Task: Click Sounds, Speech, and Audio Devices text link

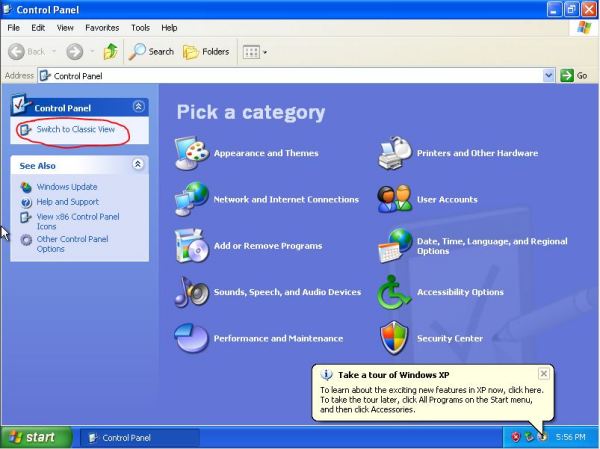Action: pyautogui.click(x=287, y=292)
